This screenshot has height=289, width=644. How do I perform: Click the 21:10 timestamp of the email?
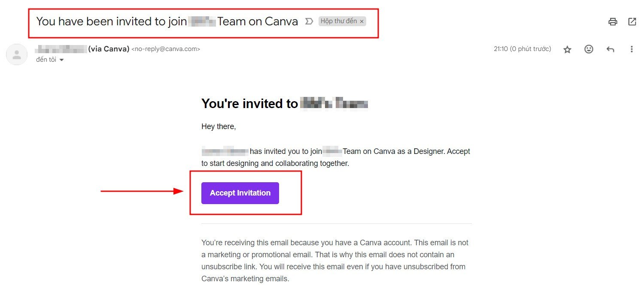[x=522, y=49]
